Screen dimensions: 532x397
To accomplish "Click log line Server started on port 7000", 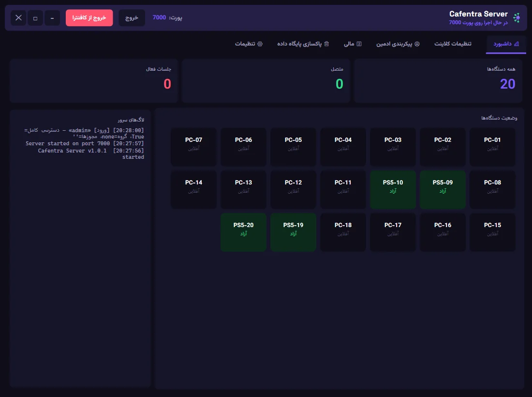I will pos(85,144).
